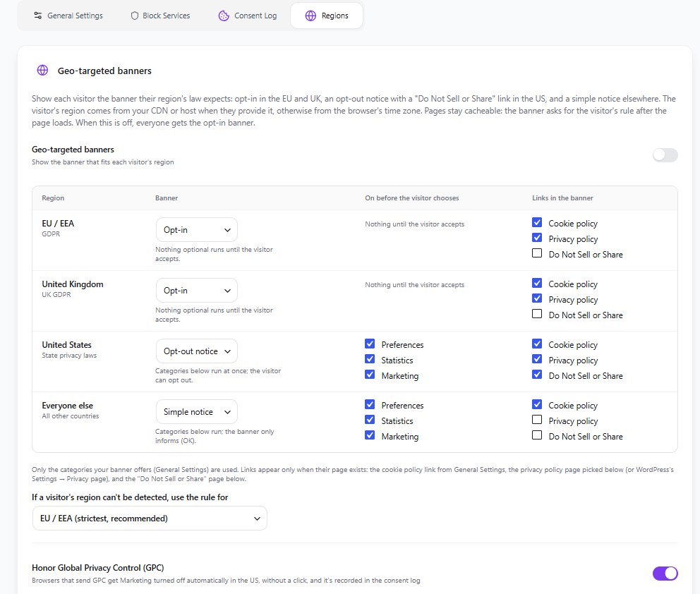The width and height of the screenshot is (700, 594).
Task: Check Privacy policy for Everyone else
Action: tap(537, 420)
